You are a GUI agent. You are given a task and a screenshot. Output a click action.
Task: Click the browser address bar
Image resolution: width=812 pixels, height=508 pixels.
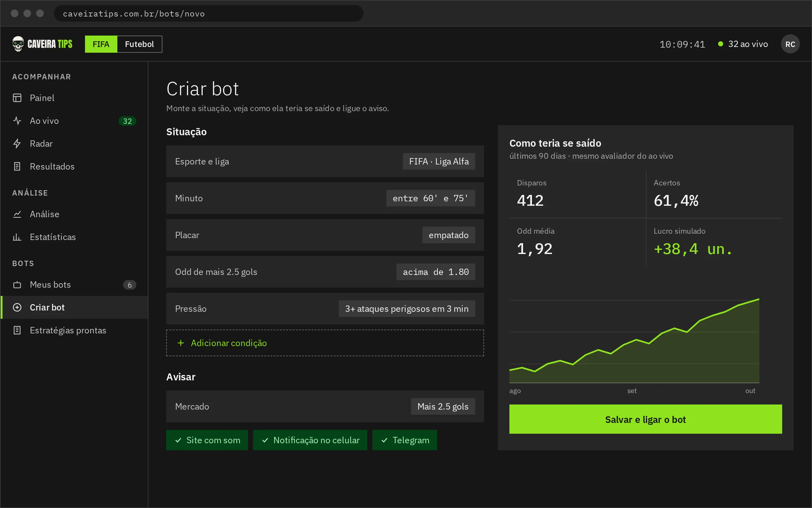click(x=208, y=13)
